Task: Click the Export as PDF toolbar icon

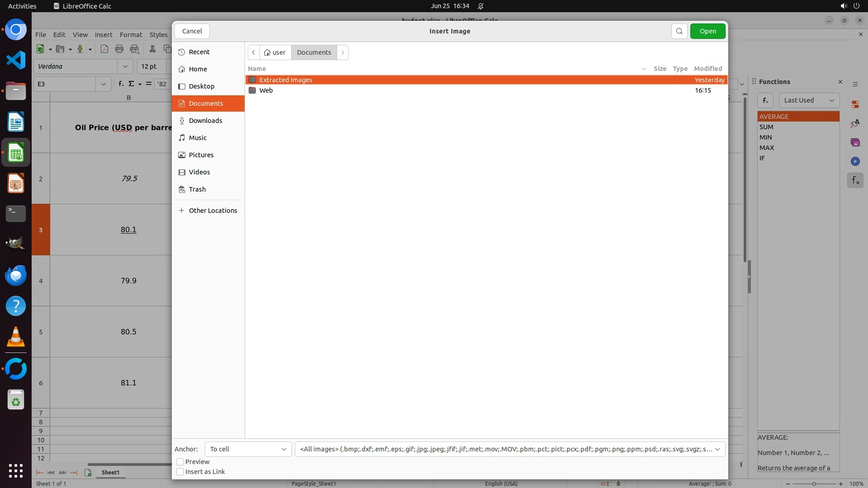Action: 104,49
